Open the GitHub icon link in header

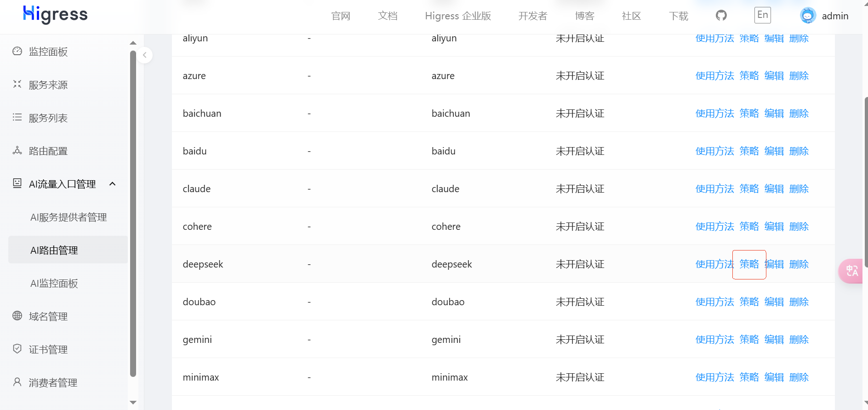[721, 16]
